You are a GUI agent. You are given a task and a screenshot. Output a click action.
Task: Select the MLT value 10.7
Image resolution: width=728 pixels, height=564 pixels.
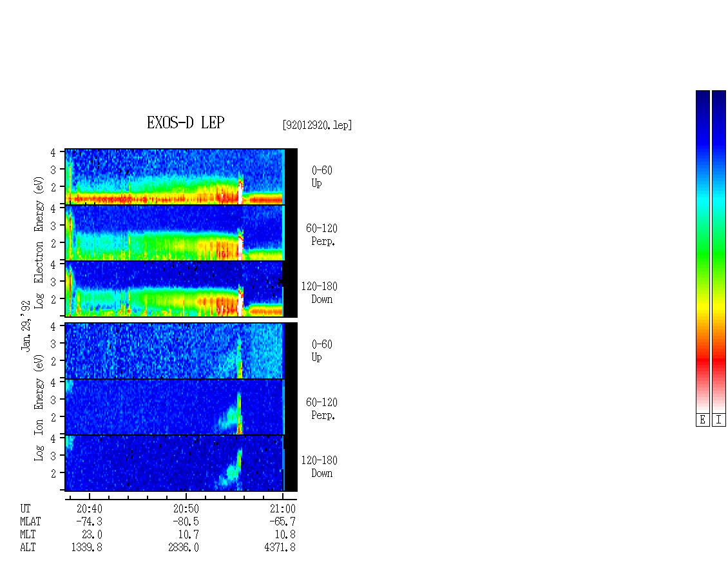coord(189,535)
